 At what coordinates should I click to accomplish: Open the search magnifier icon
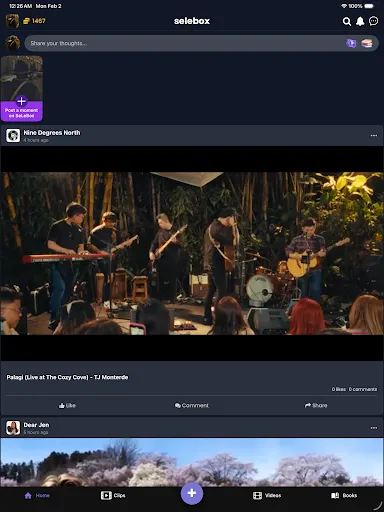(x=347, y=22)
